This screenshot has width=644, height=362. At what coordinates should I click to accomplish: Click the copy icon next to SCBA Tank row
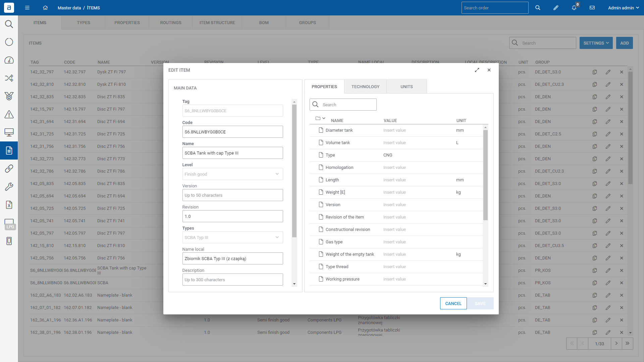click(x=595, y=270)
